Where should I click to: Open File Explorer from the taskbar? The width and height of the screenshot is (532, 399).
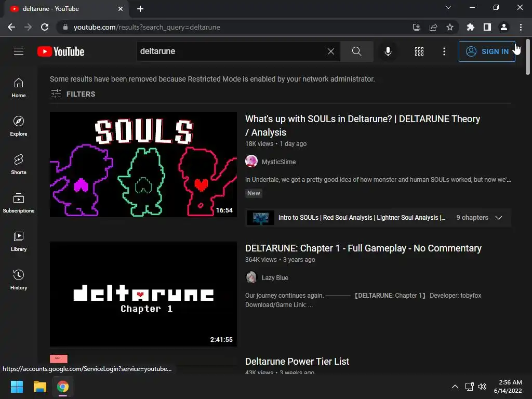39,387
